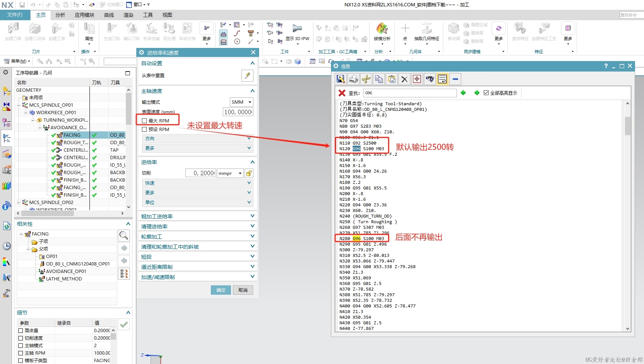Close the find bar with the red X
The height and width of the screenshot is (364, 644).
click(x=342, y=93)
